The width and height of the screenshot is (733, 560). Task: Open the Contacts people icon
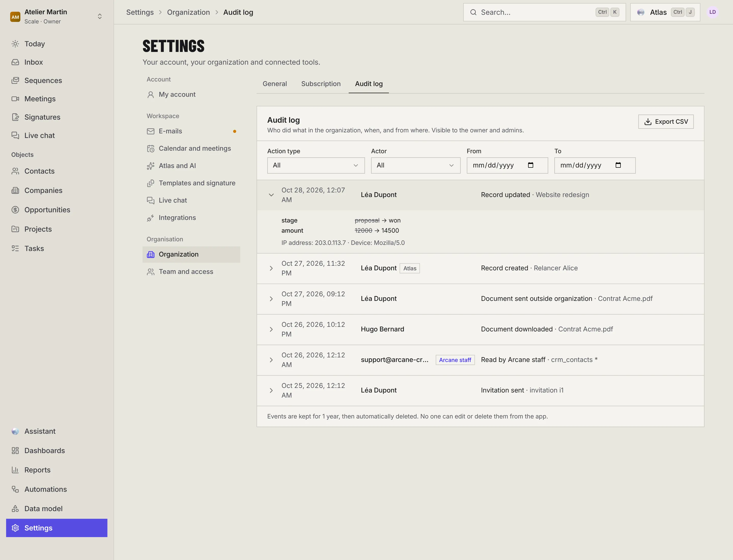click(15, 171)
